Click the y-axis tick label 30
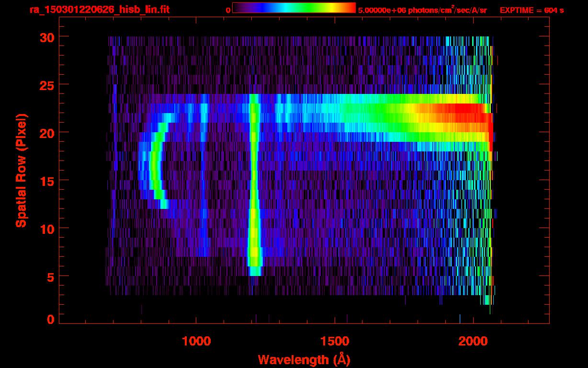Image resolution: width=588 pixels, height=368 pixels. click(x=46, y=37)
